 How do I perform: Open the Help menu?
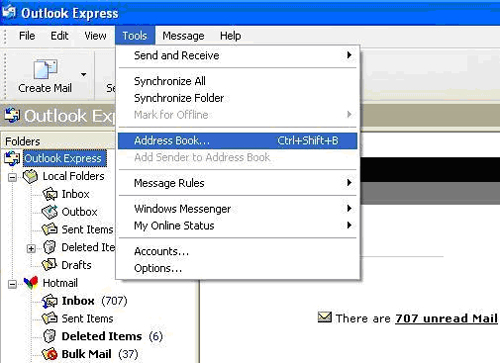tap(230, 36)
